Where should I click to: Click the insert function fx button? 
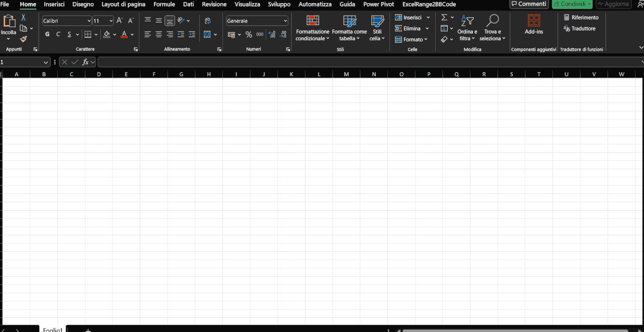tap(86, 62)
